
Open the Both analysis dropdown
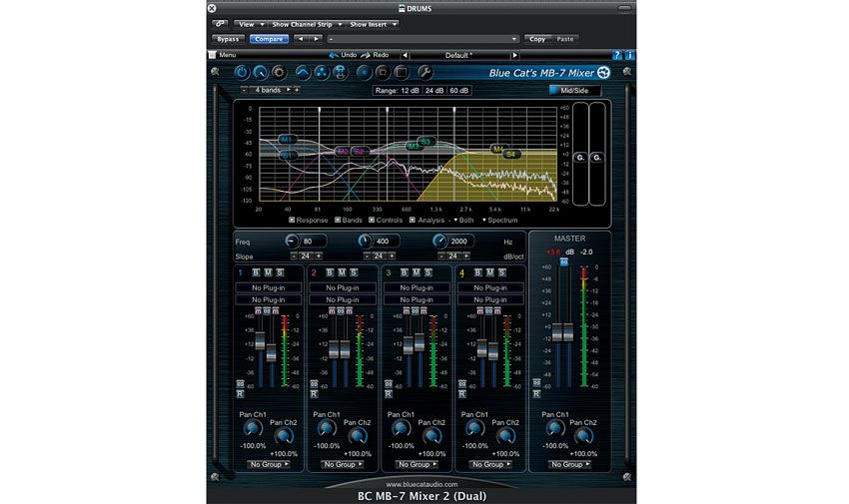(463, 221)
